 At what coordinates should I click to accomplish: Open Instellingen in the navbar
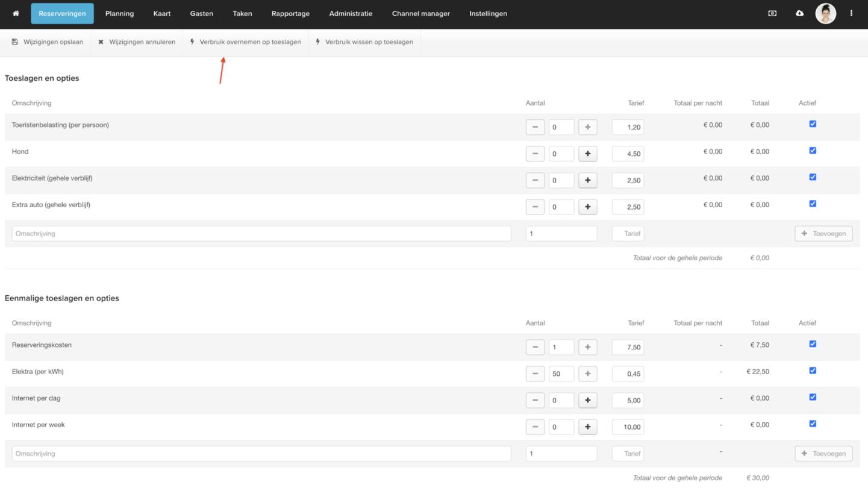(488, 13)
